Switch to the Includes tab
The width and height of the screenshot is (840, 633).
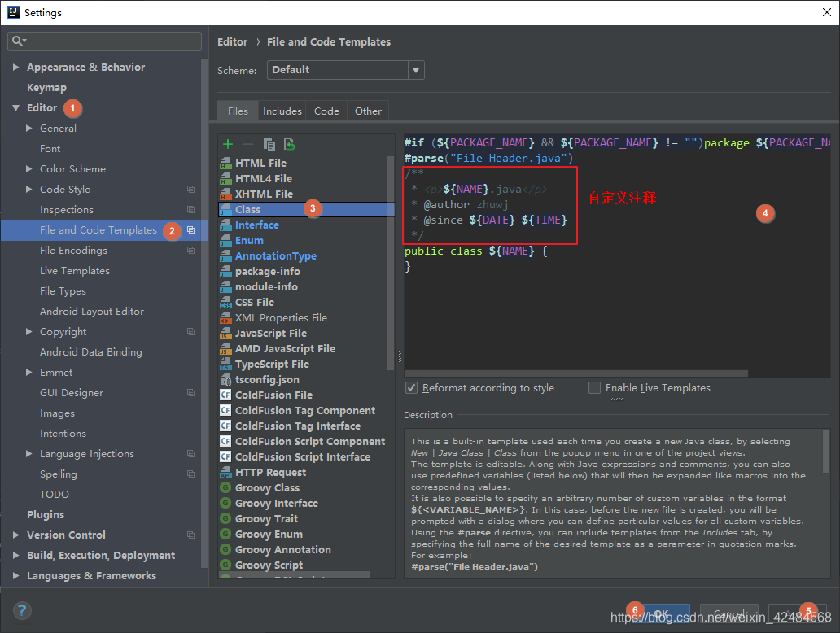[282, 111]
